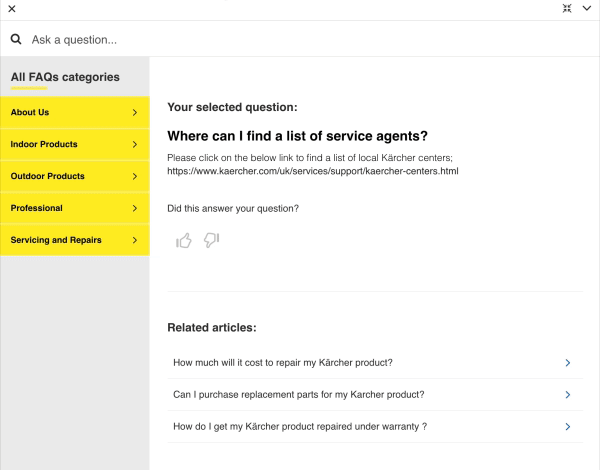Click arrow beside replacement parts article

click(x=568, y=395)
